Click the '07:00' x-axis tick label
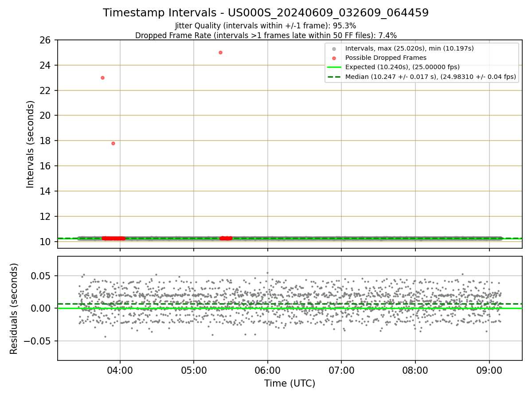Viewport: 532px width, 399px height. pos(341,370)
